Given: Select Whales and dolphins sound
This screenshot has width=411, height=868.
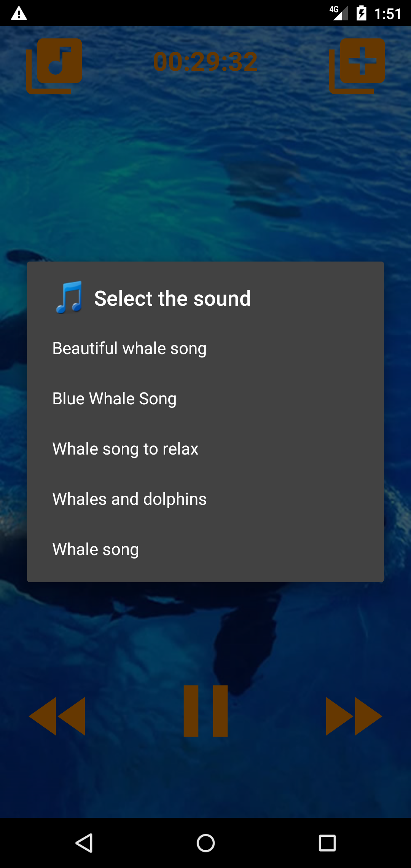Looking at the screenshot, I should point(129,499).
